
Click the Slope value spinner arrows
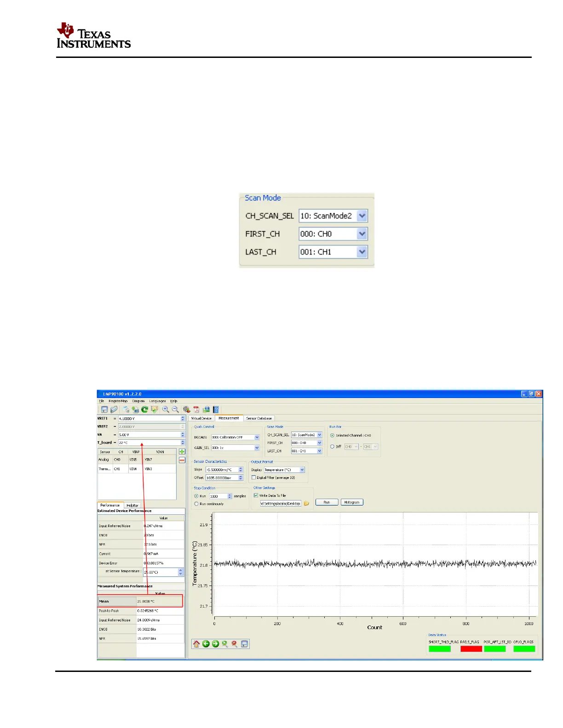(241, 470)
